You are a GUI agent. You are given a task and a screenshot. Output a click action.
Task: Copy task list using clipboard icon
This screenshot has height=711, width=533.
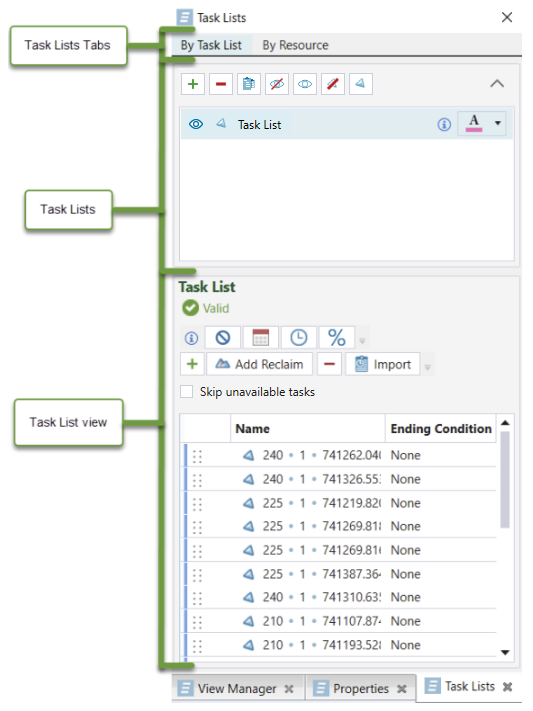(249, 84)
